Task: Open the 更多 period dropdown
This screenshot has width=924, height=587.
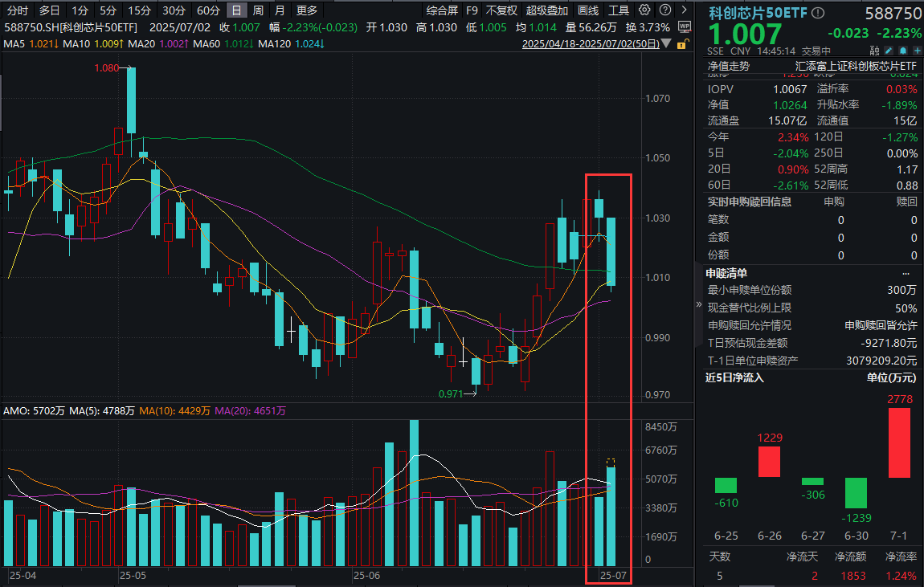Action: point(308,10)
